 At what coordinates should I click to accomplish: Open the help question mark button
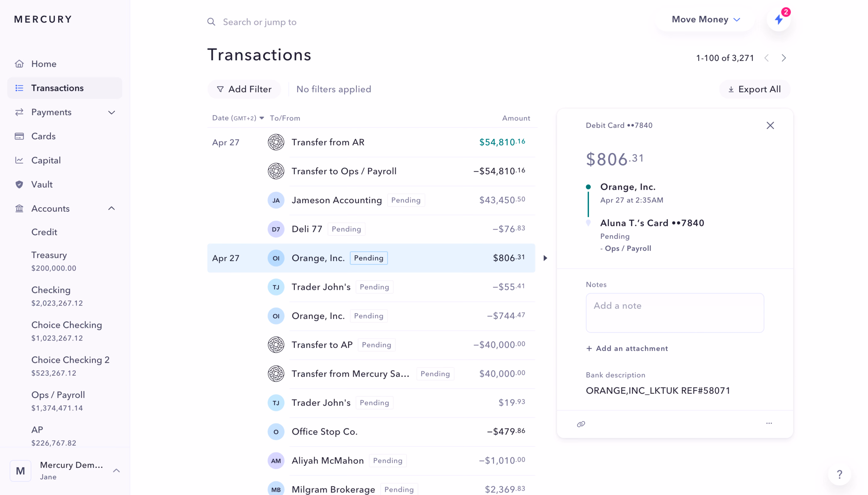pos(840,474)
